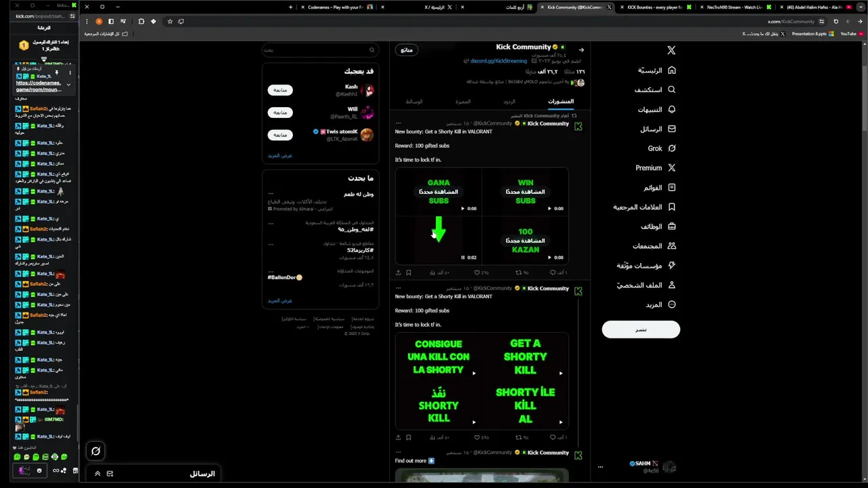Switch to المنشورات posts tab

(x=561, y=101)
